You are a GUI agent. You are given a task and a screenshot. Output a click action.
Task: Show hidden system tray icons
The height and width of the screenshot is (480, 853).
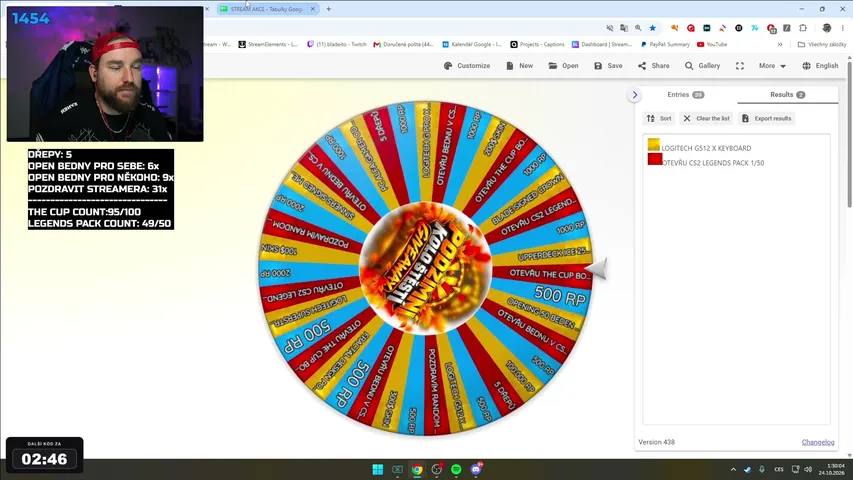[x=733, y=469]
